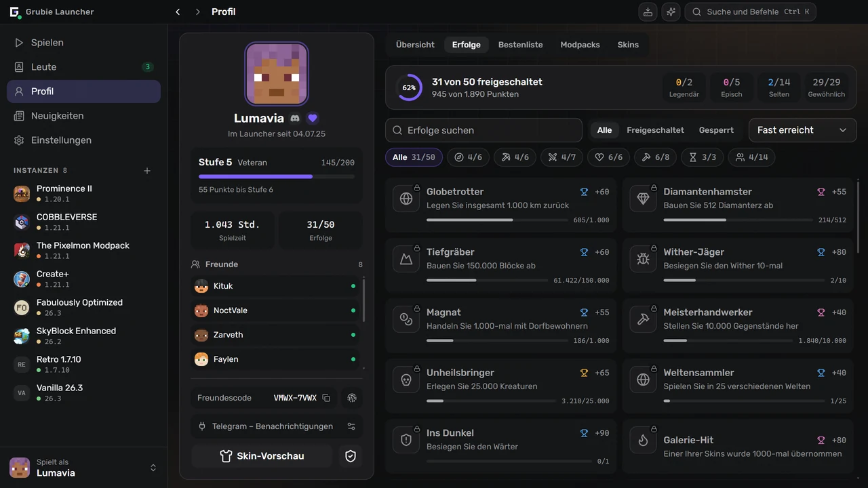Filter achievements by hammer category 6/8
Image resolution: width=868 pixels, height=488 pixels.
tap(656, 157)
